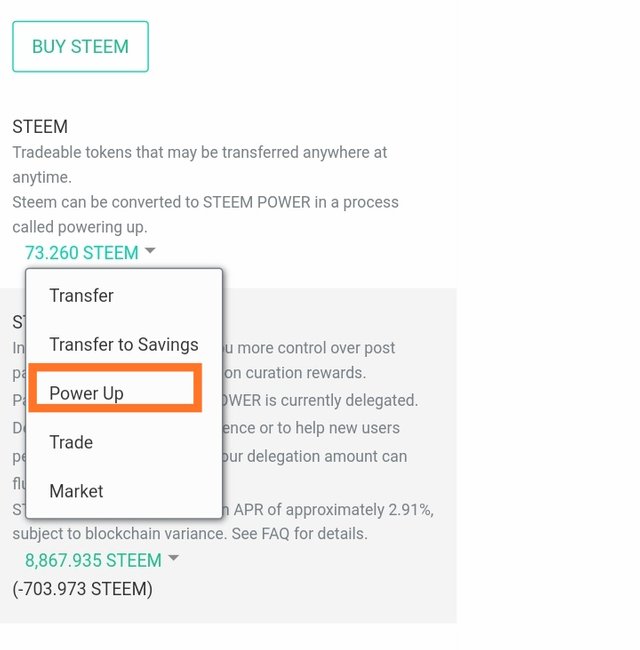Viewport: 640px width, 650px height.
Task: Click the STEEM section heading
Action: click(40, 128)
